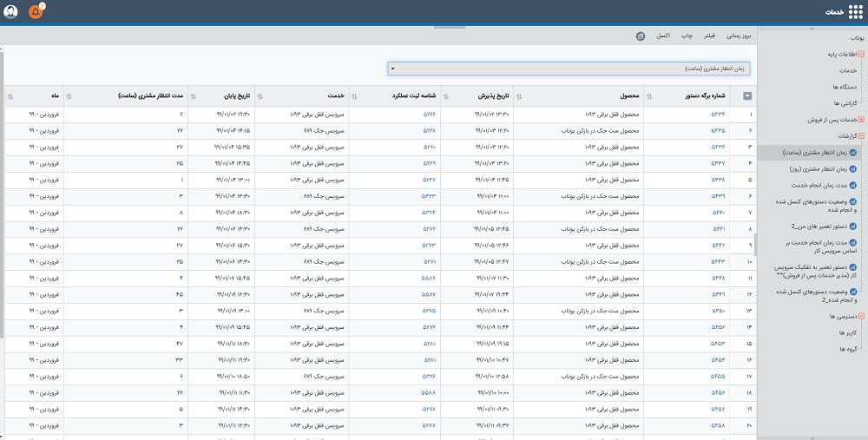
Task: Open performance ID link ۵۲۶۶ in row ۱
Action: 429,115
